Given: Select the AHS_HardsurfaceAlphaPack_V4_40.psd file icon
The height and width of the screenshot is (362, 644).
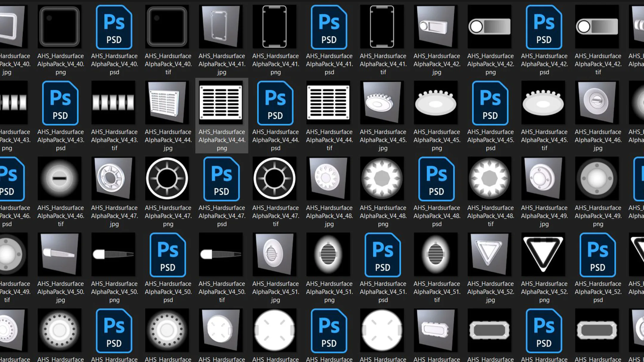Looking at the screenshot, I should pos(114,27).
